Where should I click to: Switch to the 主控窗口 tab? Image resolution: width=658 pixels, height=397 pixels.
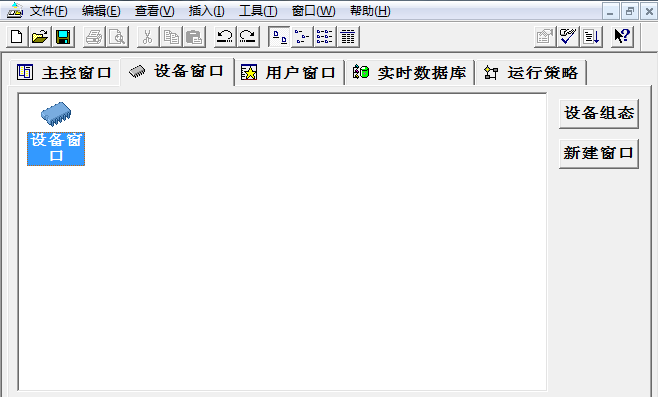point(65,73)
